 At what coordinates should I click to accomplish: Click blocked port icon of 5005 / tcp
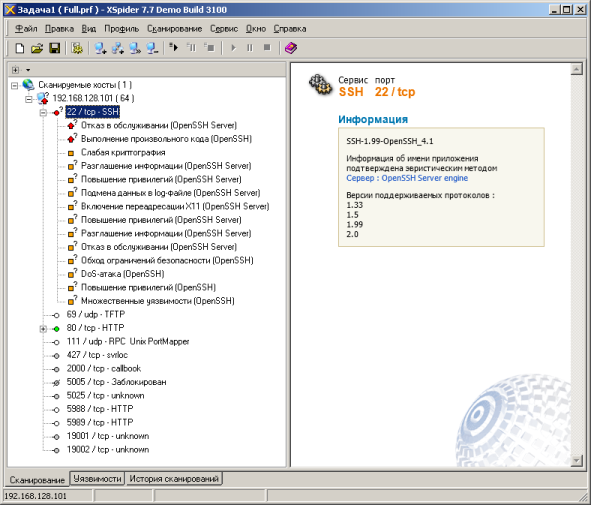57,383
